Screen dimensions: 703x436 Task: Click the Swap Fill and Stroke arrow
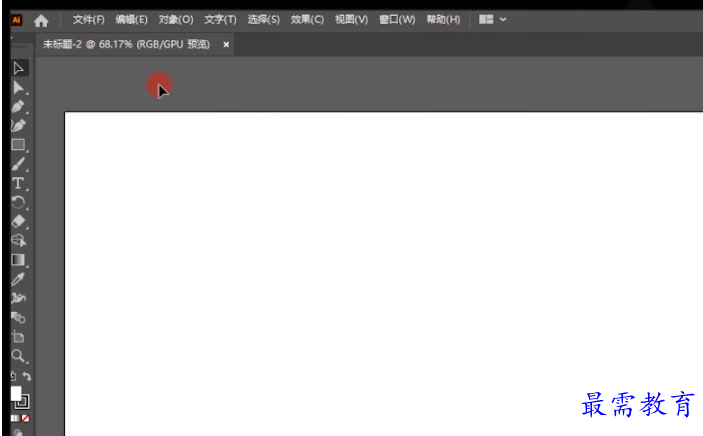tap(27, 376)
